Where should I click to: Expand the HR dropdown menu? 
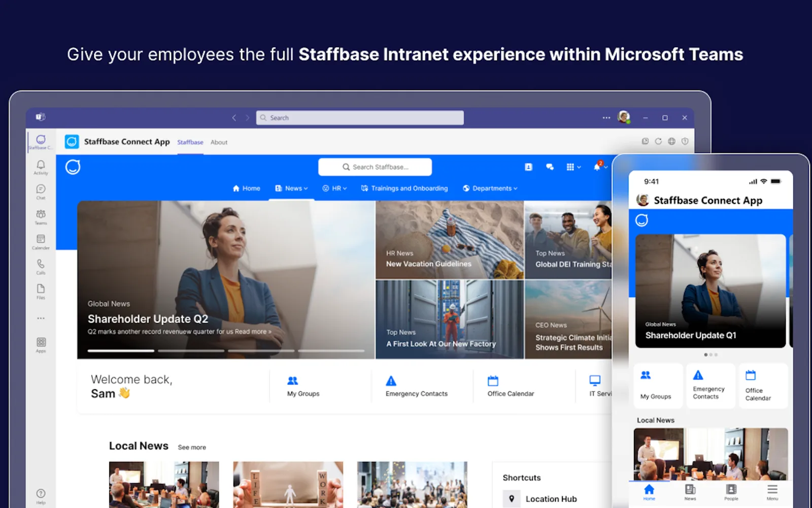point(334,188)
